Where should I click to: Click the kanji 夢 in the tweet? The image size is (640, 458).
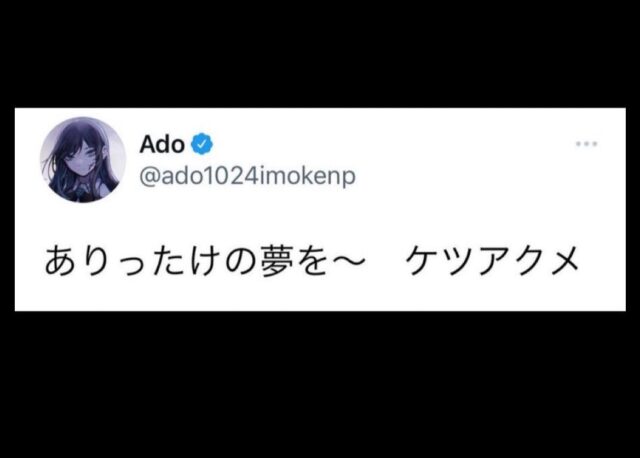click(278, 261)
